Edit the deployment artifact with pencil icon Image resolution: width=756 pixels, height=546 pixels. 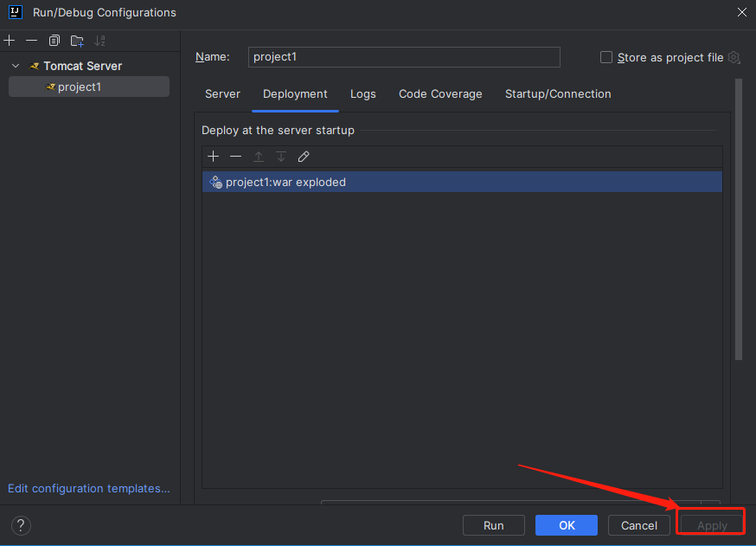(303, 157)
